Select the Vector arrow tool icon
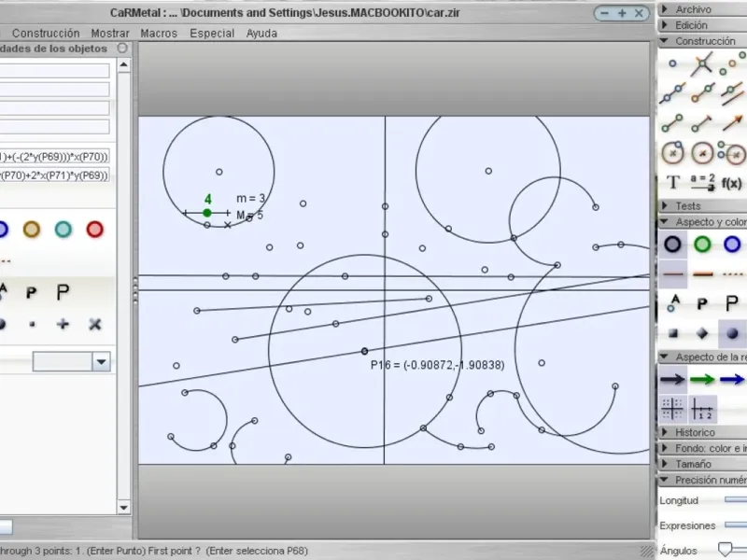 (x=732, y=123)
